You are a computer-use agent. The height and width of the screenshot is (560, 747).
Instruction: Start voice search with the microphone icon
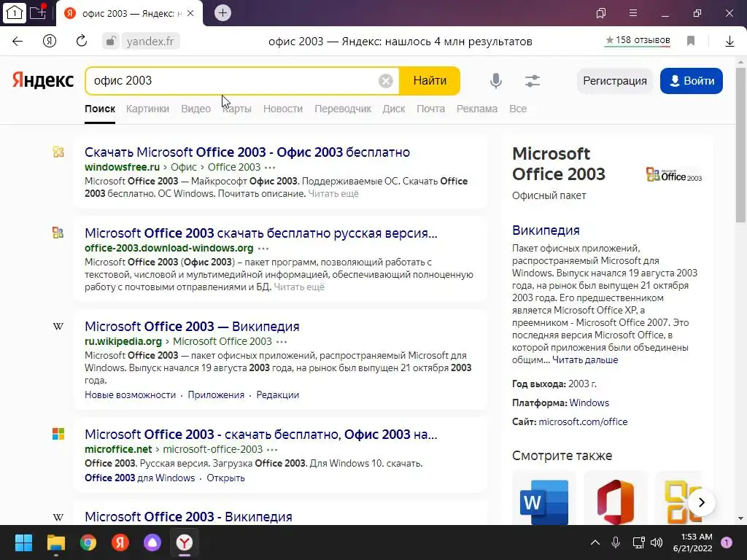pos(496,81)
